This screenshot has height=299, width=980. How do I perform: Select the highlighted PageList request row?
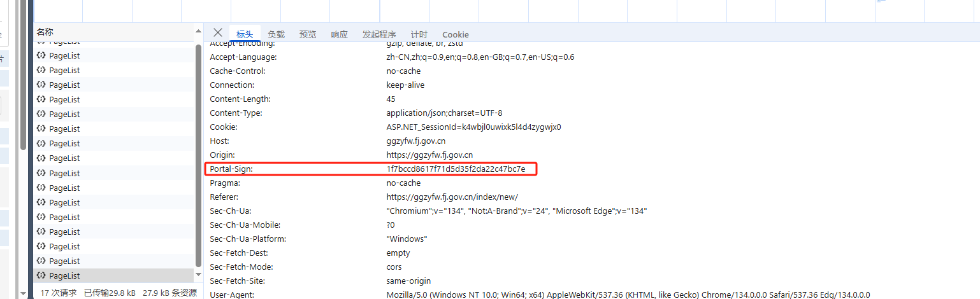pyautogui.click(x=113, y=275)
